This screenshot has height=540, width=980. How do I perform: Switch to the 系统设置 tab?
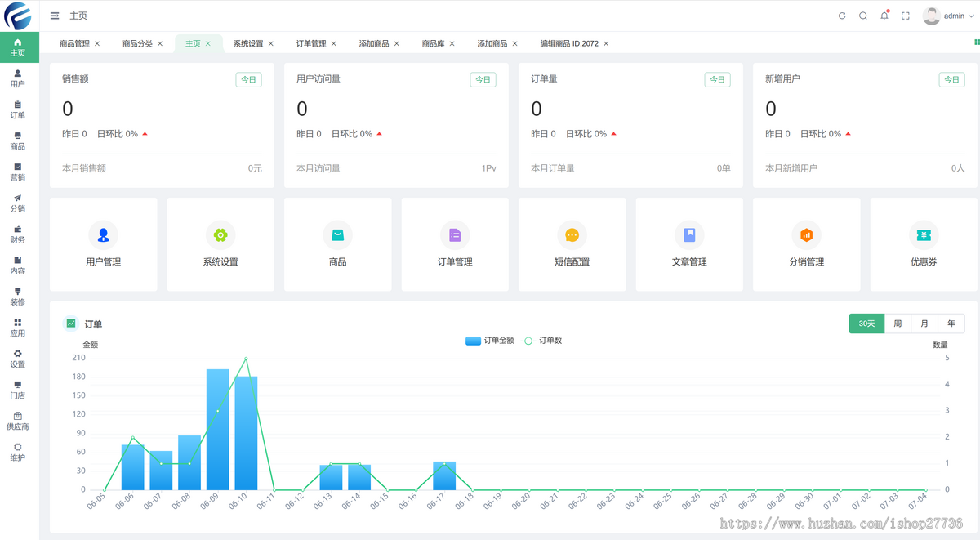coord(248,43)
